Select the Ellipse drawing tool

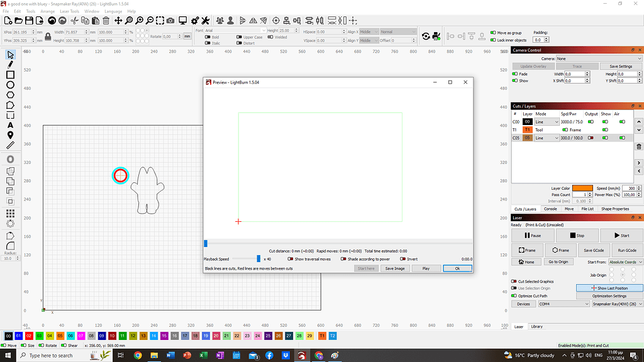point(9,85)
